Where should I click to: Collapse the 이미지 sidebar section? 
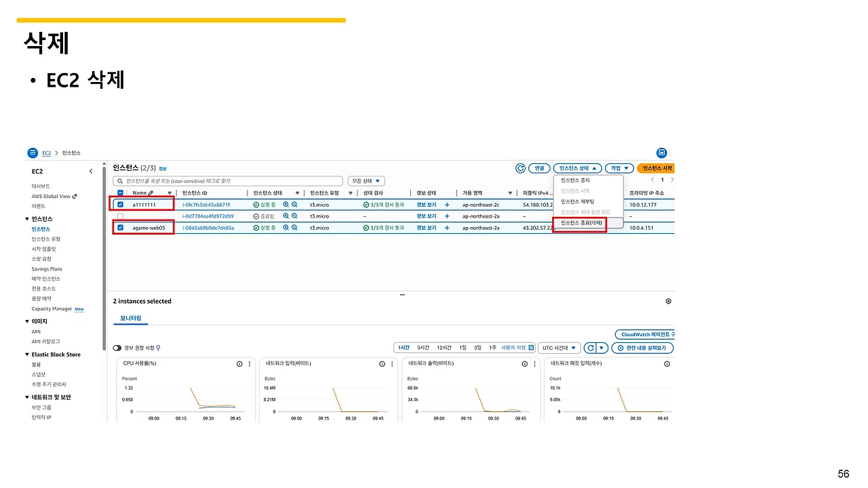tap(27, 321)
